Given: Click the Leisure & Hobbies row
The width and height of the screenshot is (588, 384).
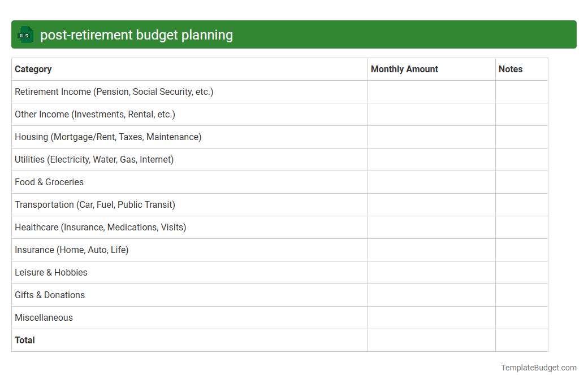Looking at the screenshot, I should click(51, 272).
